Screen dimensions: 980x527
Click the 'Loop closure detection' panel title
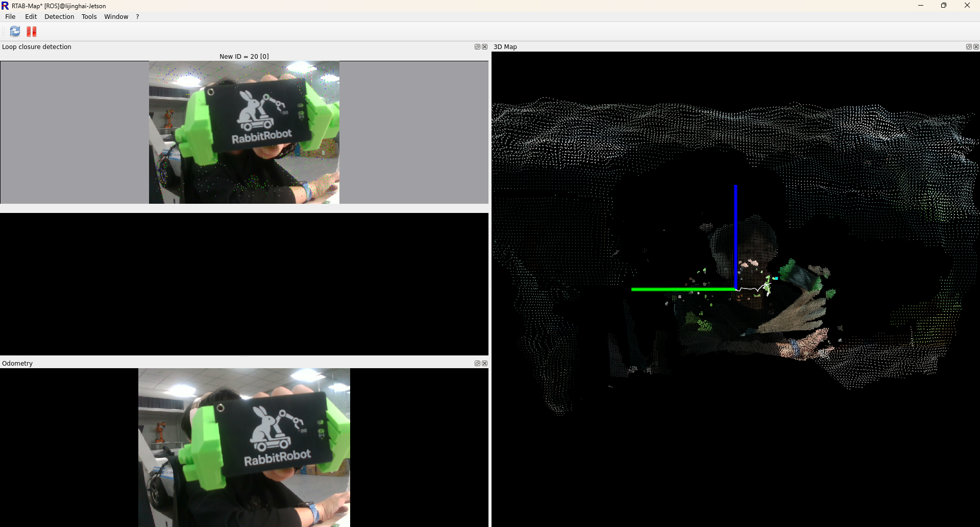tap(37, 47)
